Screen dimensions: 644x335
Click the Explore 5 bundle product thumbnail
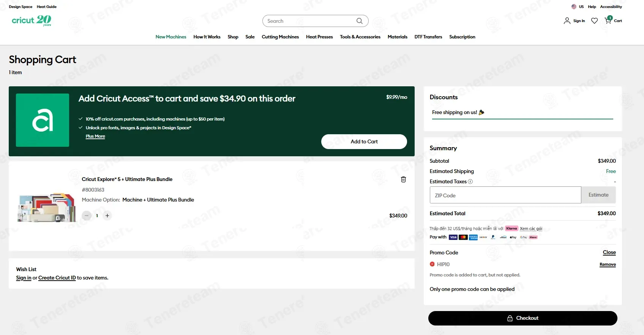46,207
